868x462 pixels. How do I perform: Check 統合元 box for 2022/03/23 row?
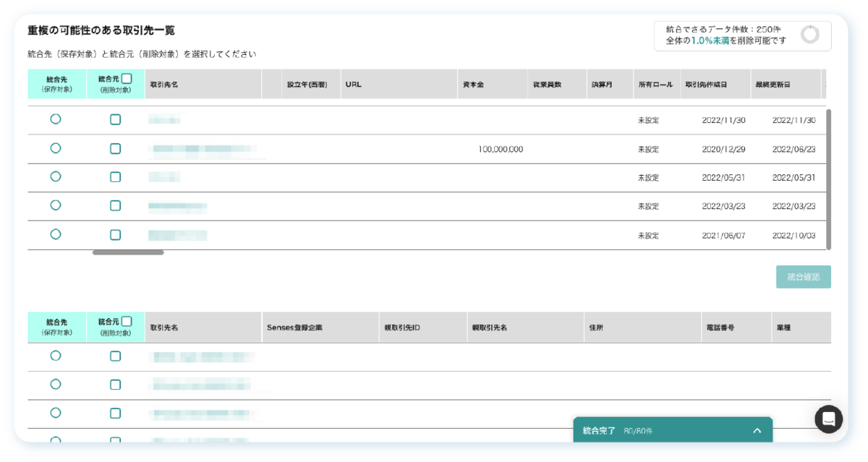[x=115, y=205]
